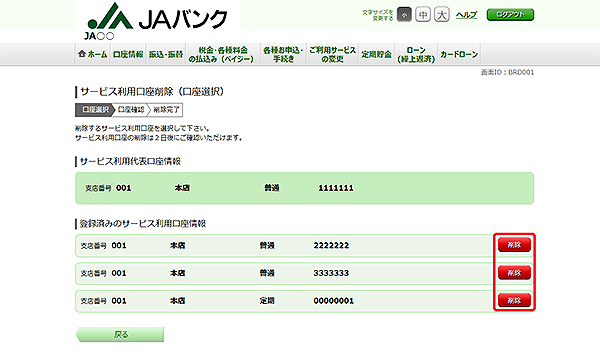Screen dimensions: 600x361
Task: Open the ご利用サービスの変更 menu
Action: (332, 54)
